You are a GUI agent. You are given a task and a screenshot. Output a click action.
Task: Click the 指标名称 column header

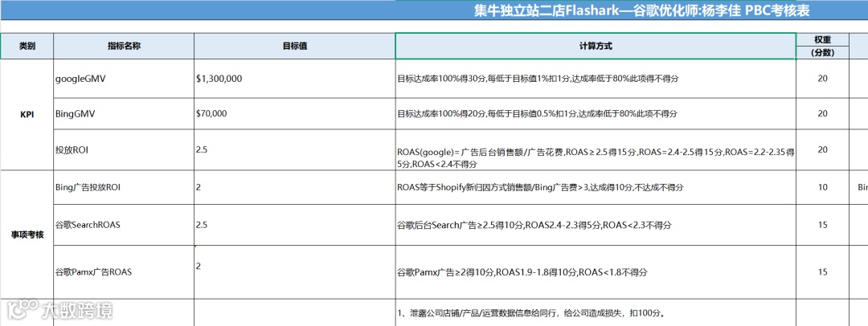click(x=124, y=47)
